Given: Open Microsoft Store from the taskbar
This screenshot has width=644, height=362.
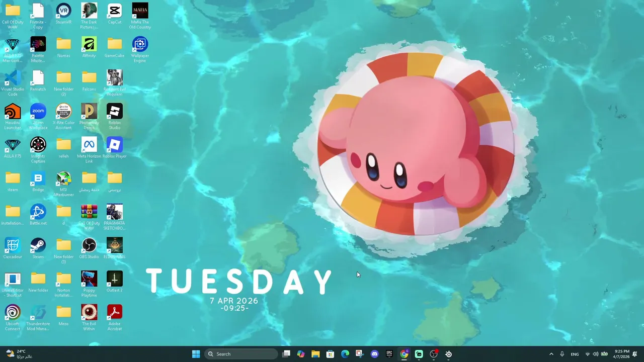Looking at the screenshot, I should 330,354.
